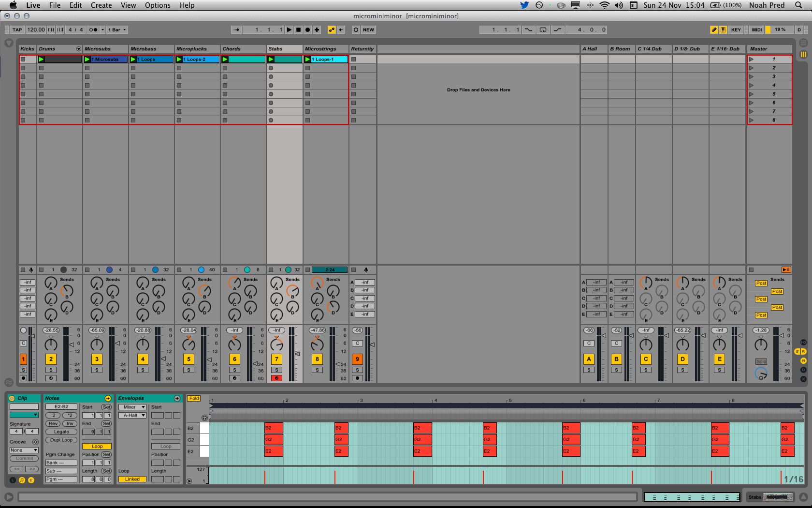Click NEW to capture a scene
Image resolution: width=812 pixels, height=508 pixels.
tap(368, 30)
